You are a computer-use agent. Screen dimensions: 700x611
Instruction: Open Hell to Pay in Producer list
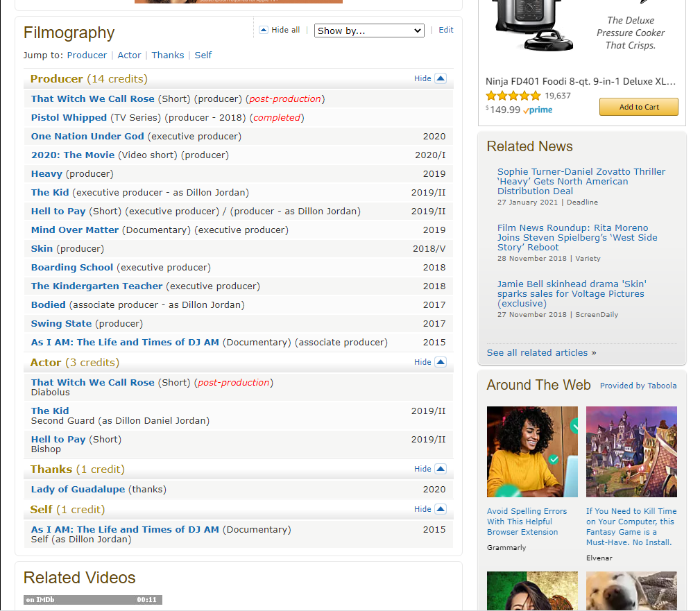(58, 211)
